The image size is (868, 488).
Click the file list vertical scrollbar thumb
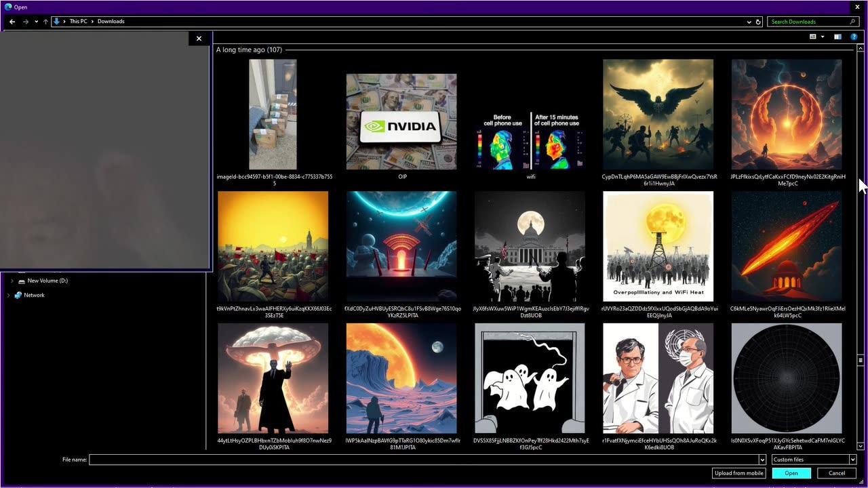(x=861, y=360)
